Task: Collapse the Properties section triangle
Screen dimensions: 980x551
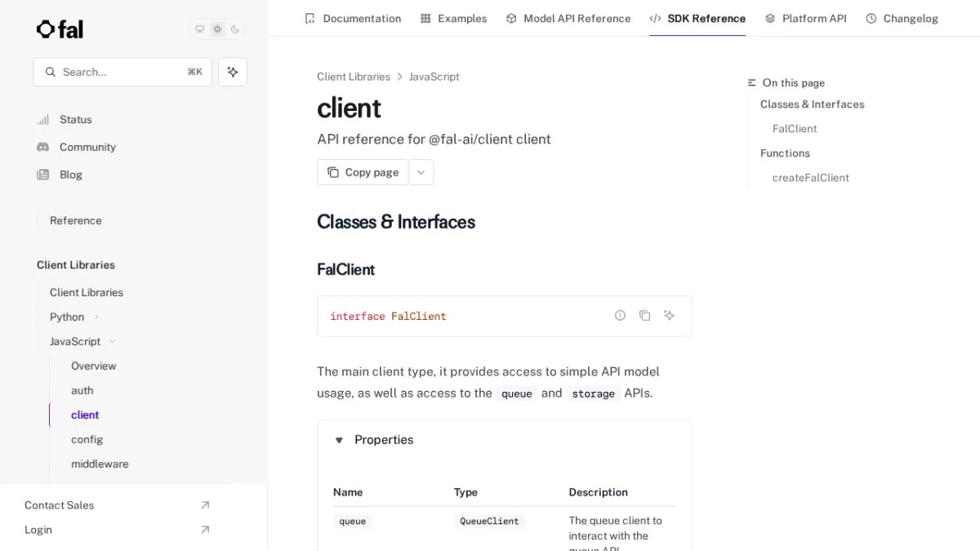Action: coord(339,440)
